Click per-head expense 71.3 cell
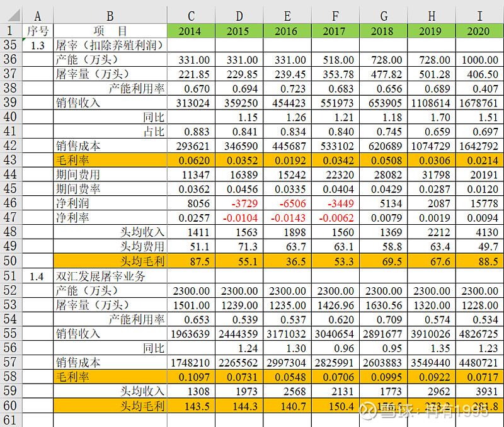Image resolution: width=504 pixels, height=427 pixels. pos(239,246)
